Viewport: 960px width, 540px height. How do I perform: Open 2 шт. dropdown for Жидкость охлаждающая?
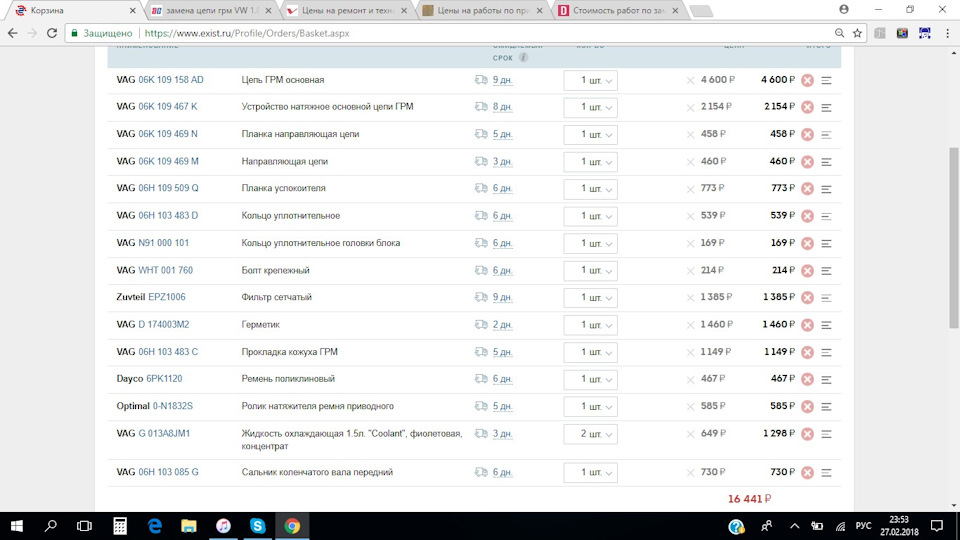(x=590, y=434)
